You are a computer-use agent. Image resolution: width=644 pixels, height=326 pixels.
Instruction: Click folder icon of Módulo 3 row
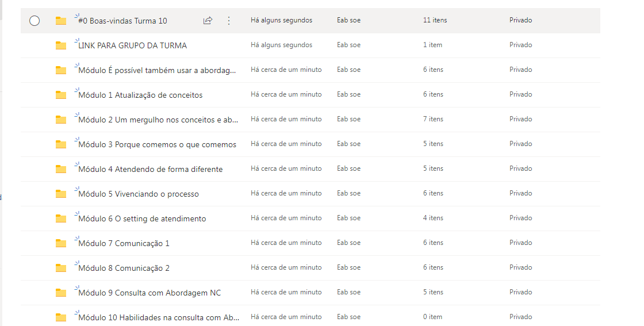coord(61,144)
